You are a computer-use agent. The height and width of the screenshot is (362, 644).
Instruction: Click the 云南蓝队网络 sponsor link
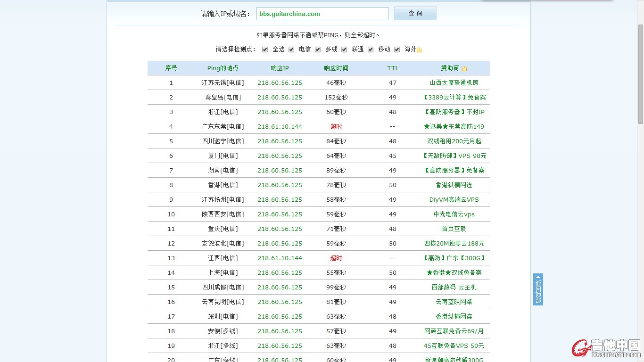[454, 302]
